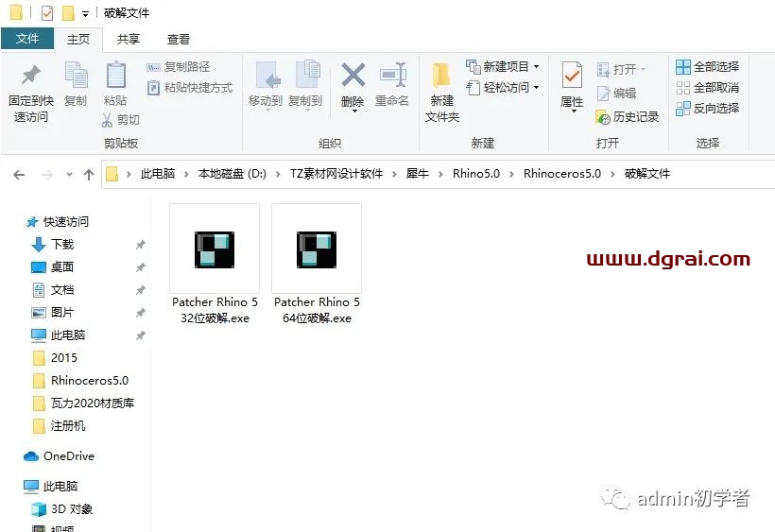Switch to the Share (共享) tab
Image resolution: width=775 pixels, height=532 pixels.
click(x=128, y=39)
